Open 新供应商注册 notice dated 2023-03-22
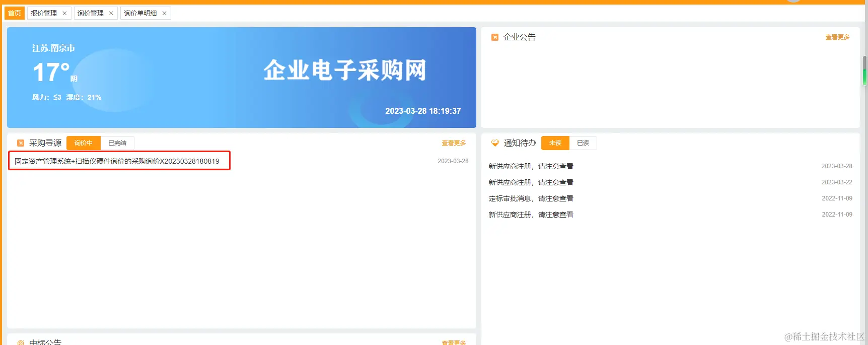The height and width of the screenshot is (345, 868). point(531,182)
